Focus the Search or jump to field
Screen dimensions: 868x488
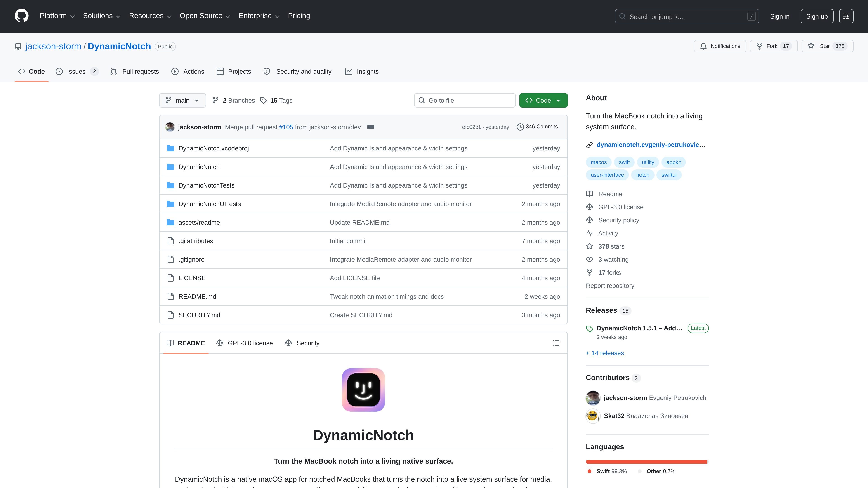[x=687, y=16]
